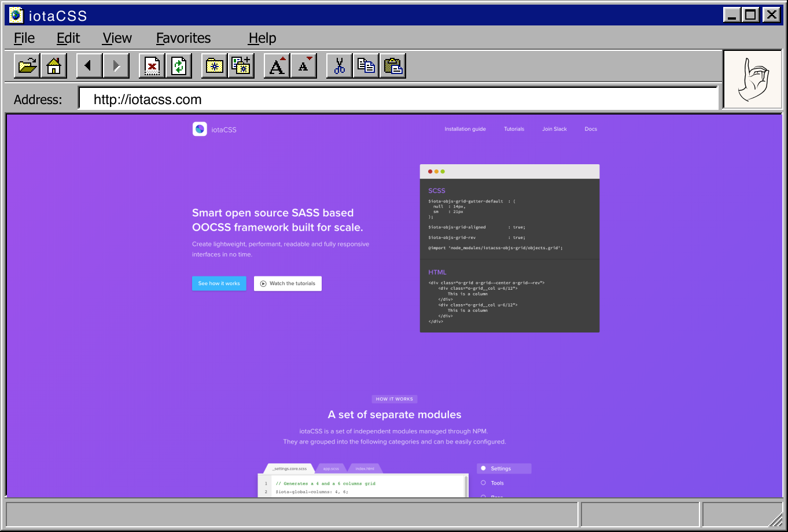Open the View menu

(117, 38)
